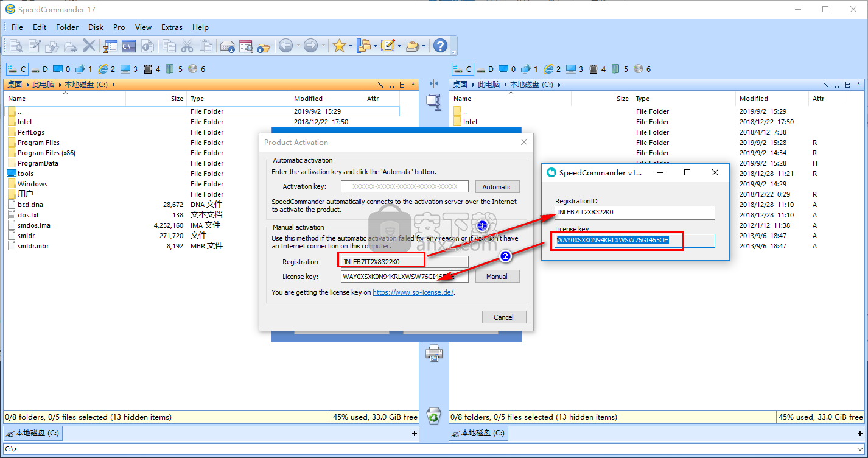Click the printer icon between panels
The width and height of the screenshot is (868, 458).
point(433,353)
